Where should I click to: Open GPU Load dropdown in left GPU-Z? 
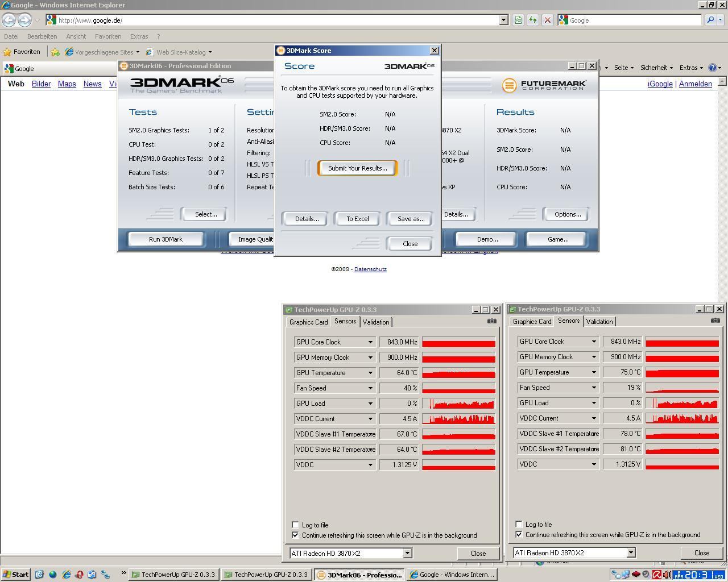[x=370, y=404]
